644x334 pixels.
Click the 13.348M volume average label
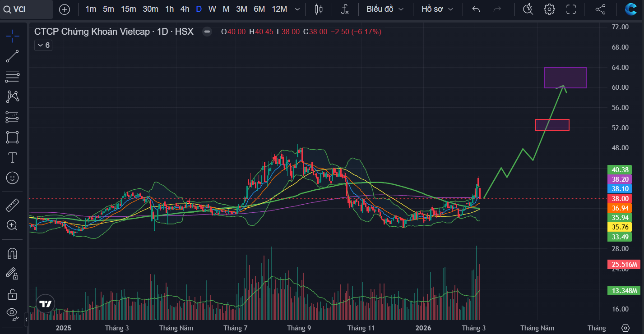pyautogui.click(x=625, y=290)
